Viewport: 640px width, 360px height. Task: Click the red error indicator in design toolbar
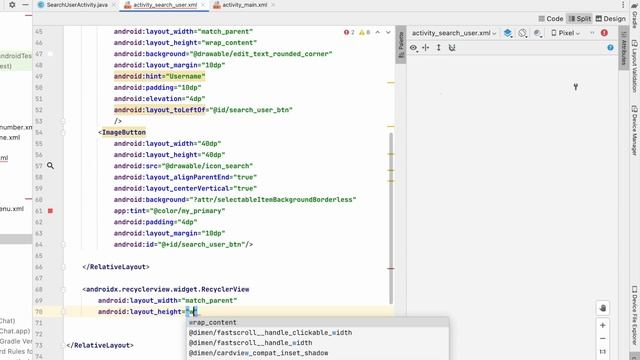(x=604, y=33)
